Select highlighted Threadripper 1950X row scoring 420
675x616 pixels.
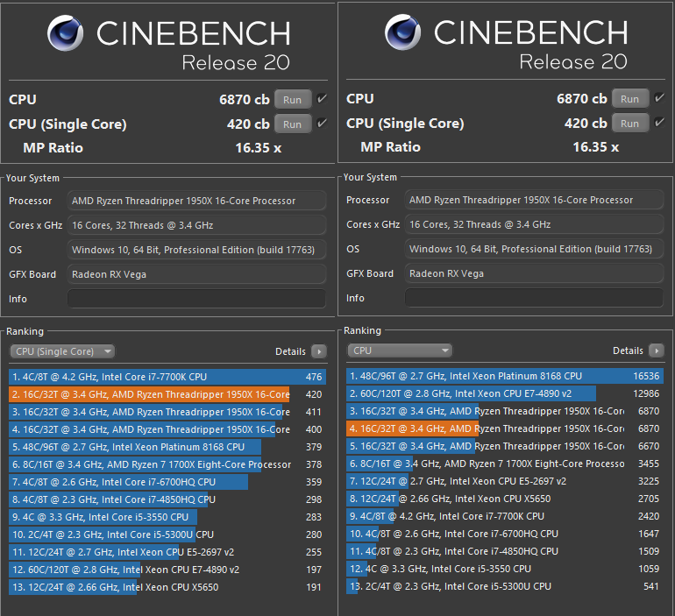167,394
